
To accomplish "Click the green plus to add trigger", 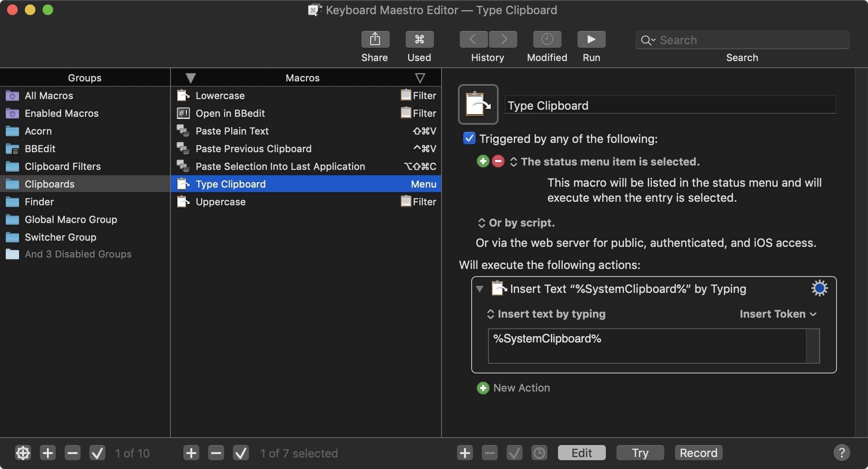I will 483,161.
